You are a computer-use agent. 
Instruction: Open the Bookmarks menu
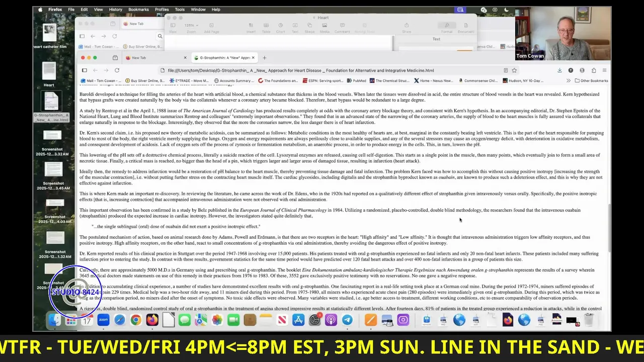tap(138, 10)
